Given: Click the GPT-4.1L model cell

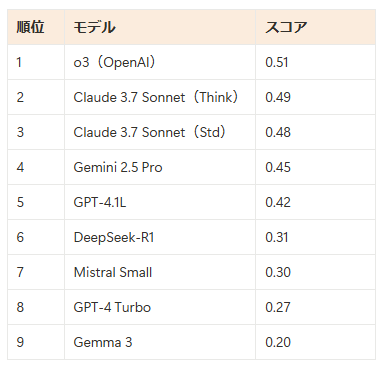Looking at the screenshot, I should click(x=160, y=202).
